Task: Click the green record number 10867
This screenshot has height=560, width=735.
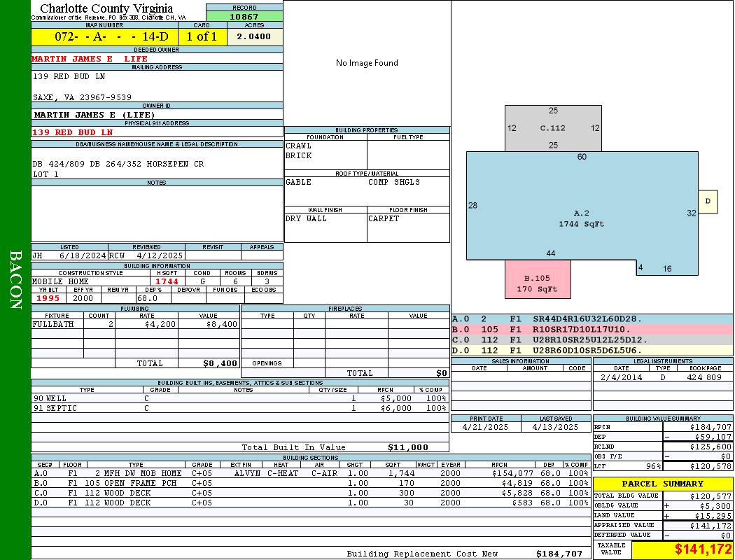Action: coord(244,16)
